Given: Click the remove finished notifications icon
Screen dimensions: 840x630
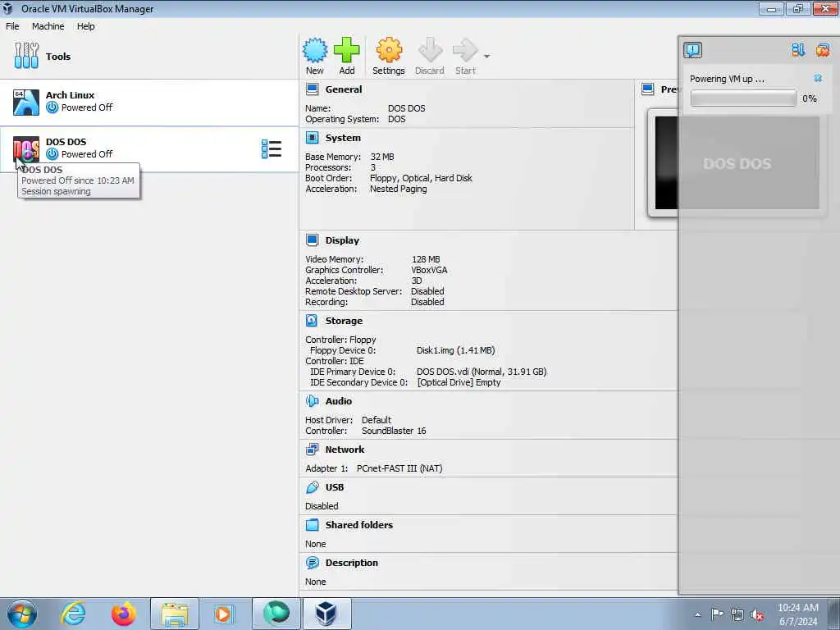Looking at the screenshot, I should 822,50.
